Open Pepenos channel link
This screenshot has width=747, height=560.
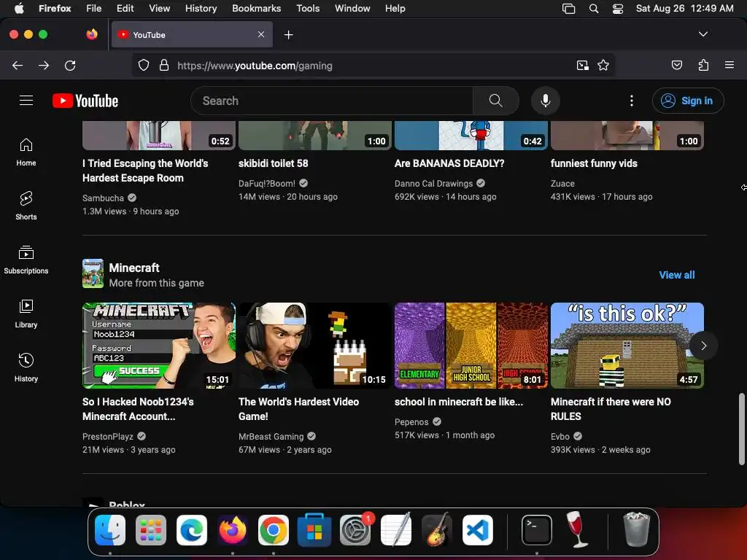point(411,422)
